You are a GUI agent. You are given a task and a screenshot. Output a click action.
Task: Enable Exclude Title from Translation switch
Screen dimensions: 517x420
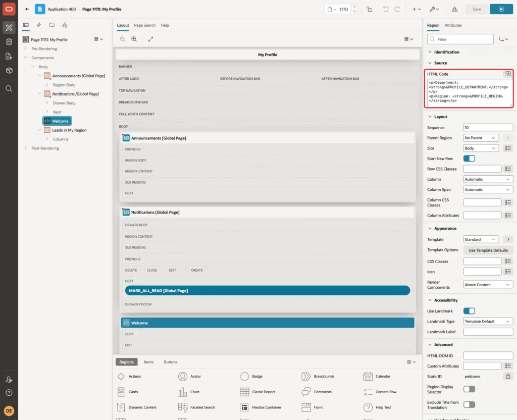(469, 404)
